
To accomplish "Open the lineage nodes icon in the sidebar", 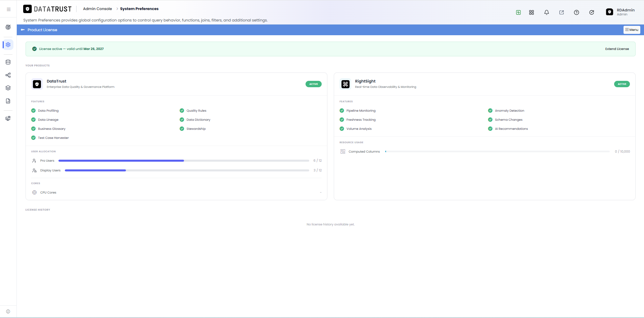I will [x=8, y=75].
